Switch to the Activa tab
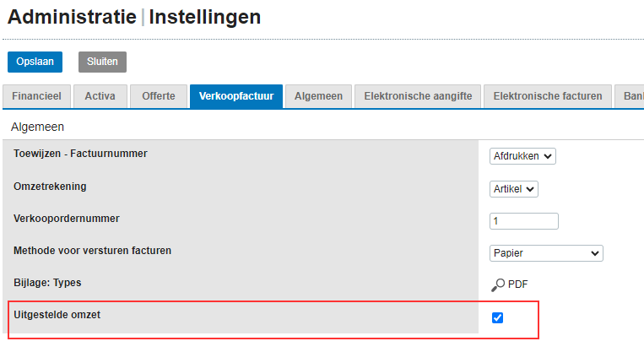Image resolution: width=644 pixels, height=352 pixels. (100, 96)
